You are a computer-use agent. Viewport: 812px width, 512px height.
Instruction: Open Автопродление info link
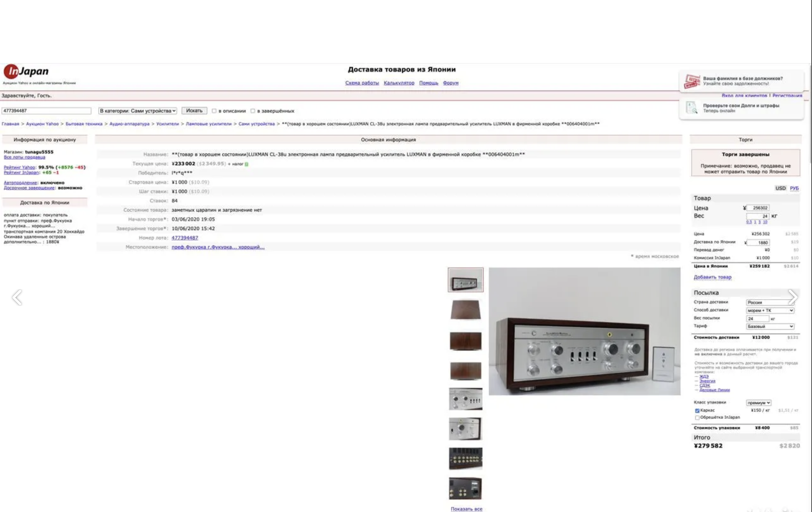point(20,183)
